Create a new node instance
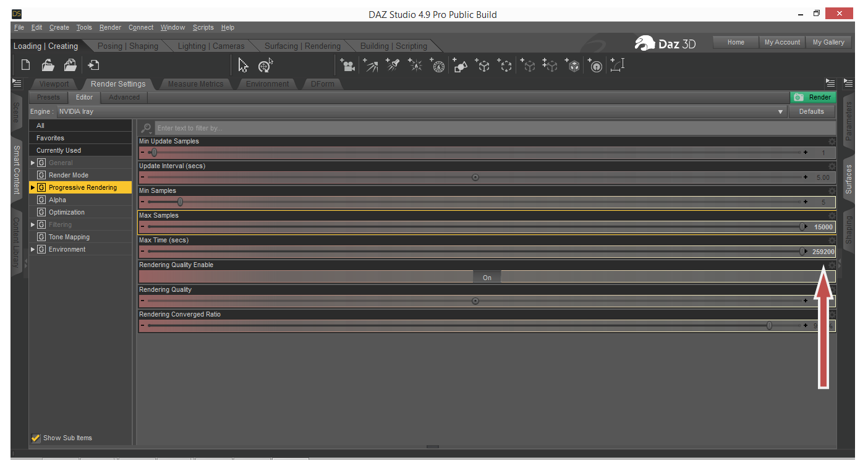Screen dimensions: 868x460 [528, 65]
